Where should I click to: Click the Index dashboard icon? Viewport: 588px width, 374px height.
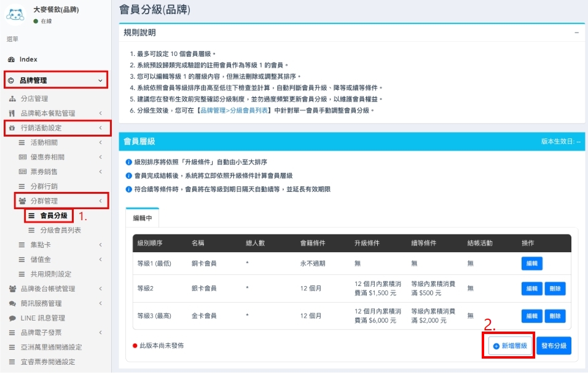[10, 60]
